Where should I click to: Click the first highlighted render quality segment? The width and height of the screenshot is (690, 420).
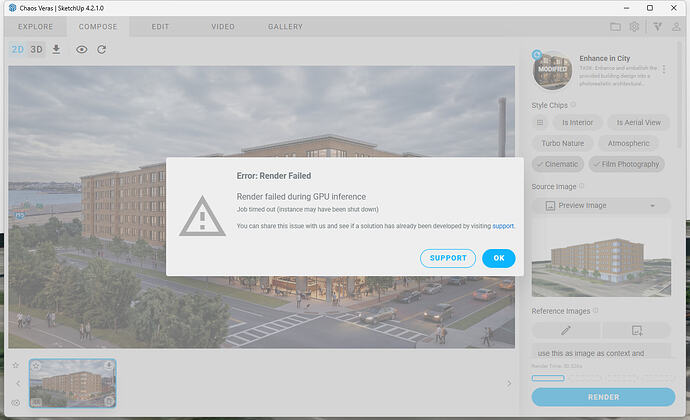click(548, 378)
